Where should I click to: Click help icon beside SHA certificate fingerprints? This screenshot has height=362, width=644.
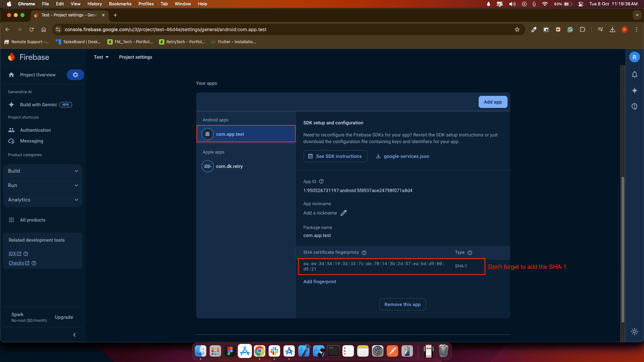[x=364, y=252]
